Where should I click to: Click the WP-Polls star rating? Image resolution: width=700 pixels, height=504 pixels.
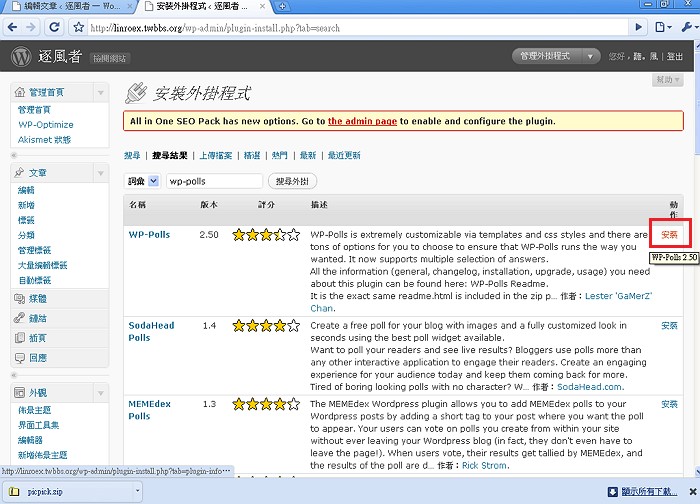tap(266, 235)
